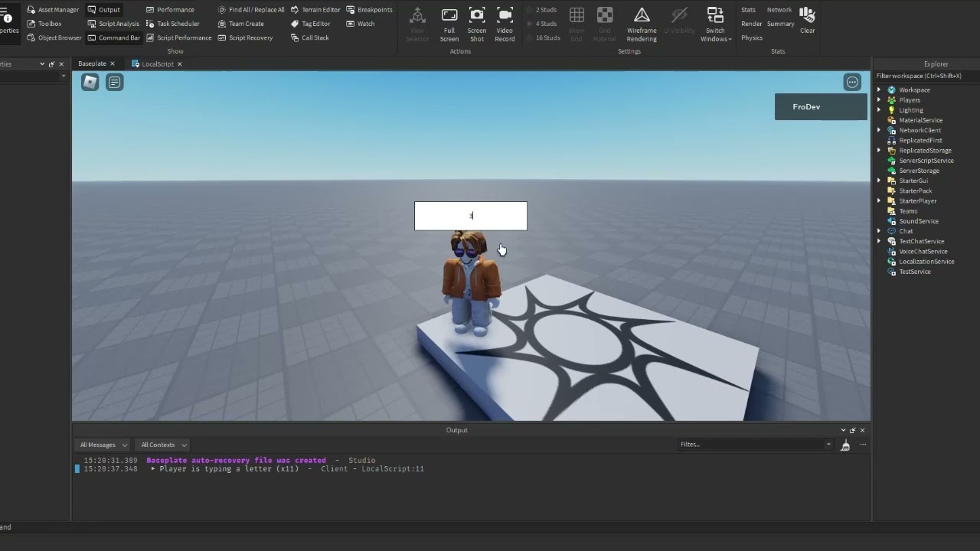
Task: Toggle the Output window button
Action: (103, 10)
